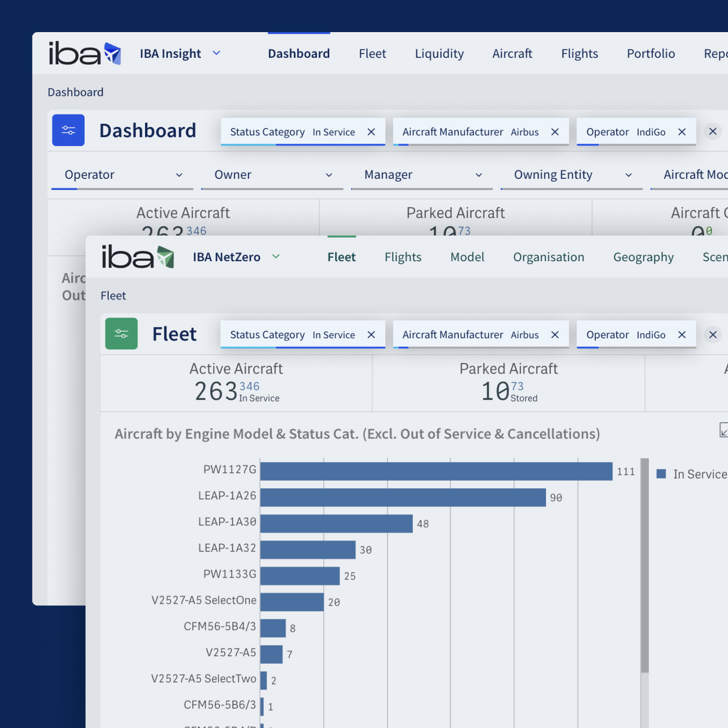Remove the Operator IndiGo filter chip
This screenshot has height=728, width=728.
pyautogui.click(x=681, y=335)
